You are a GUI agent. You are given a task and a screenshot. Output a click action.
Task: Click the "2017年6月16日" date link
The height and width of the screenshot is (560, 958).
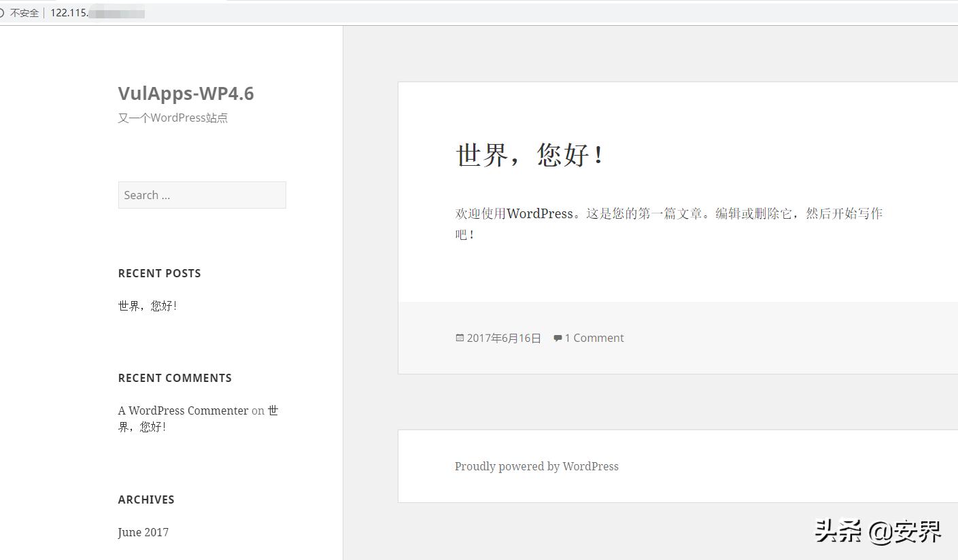[x=503, y=338]
